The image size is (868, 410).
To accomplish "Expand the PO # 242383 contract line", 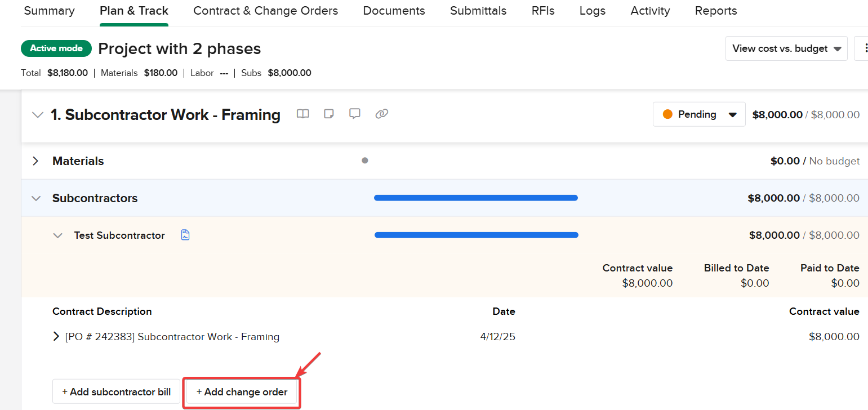I will click(56, 337).
